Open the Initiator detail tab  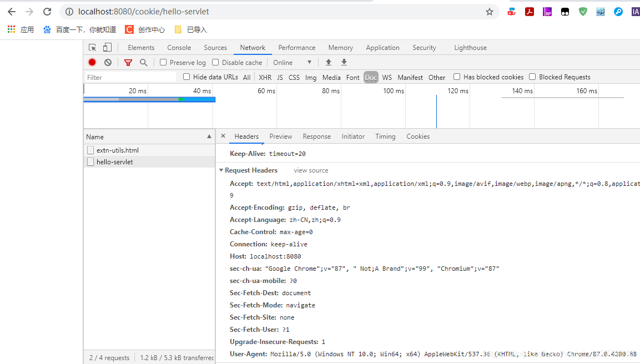353,136
